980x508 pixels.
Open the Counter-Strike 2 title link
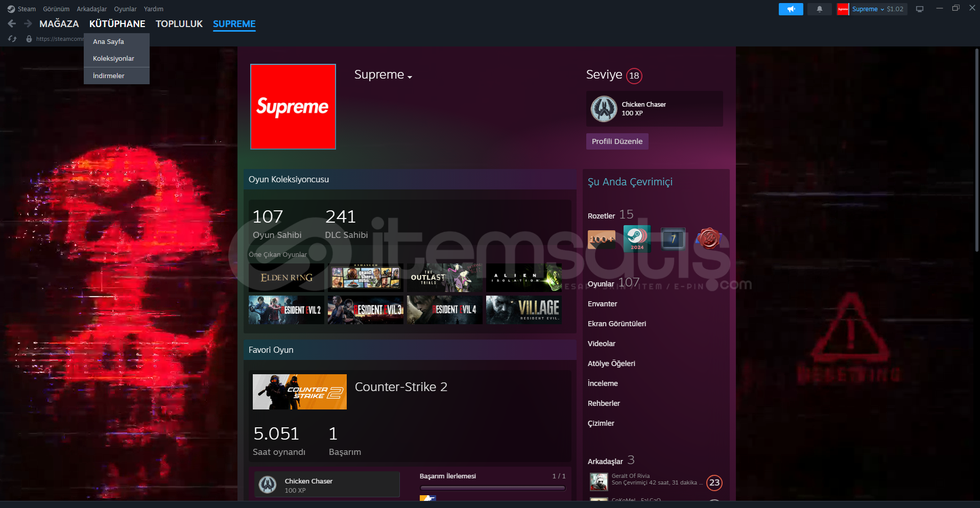(x=401, y=387)
